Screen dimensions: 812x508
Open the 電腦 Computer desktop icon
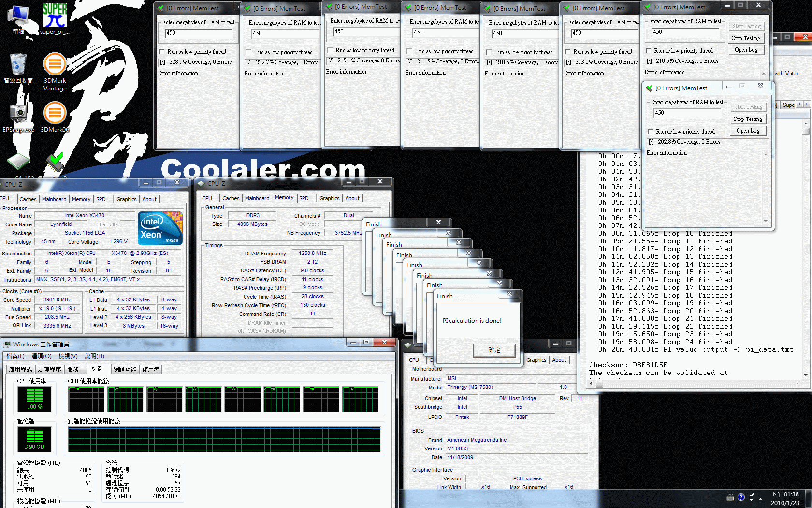pyautogui.click(x=18, y=19)
